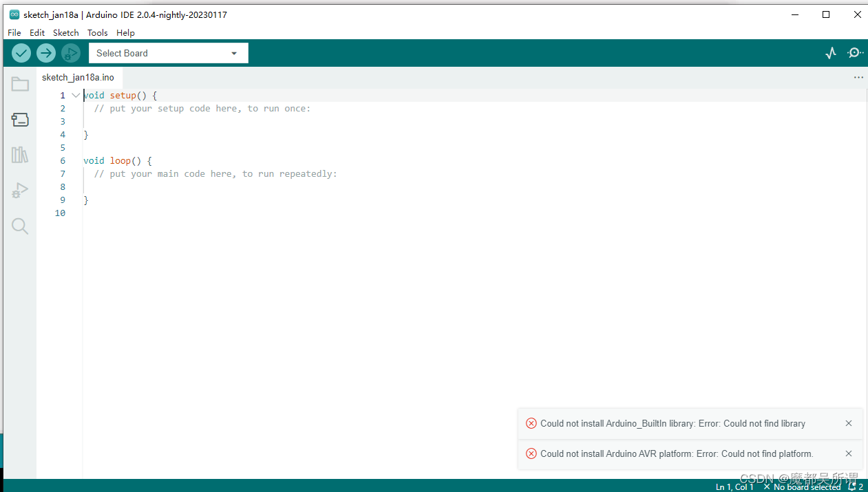
Task: Open the Serial Monitor icon
Action: (855, 52)
